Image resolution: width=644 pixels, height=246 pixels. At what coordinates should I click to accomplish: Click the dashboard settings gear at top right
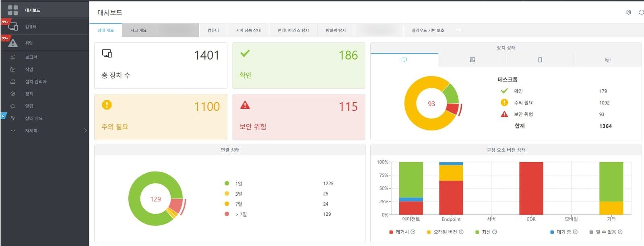click(629, 12)
